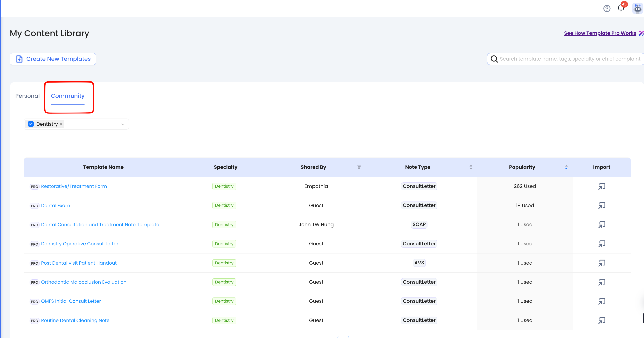Sort templates by Popularity

[566, 167]
